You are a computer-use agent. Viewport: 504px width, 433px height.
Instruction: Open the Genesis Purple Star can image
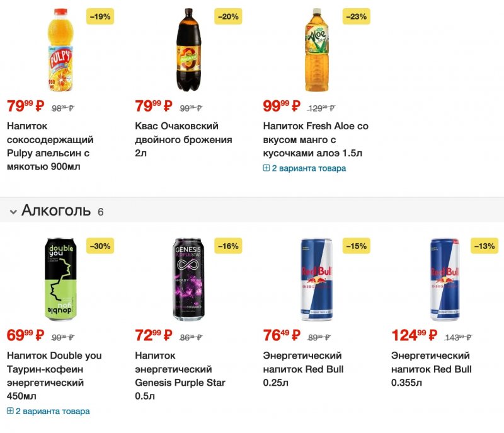[x=189, y=279]
